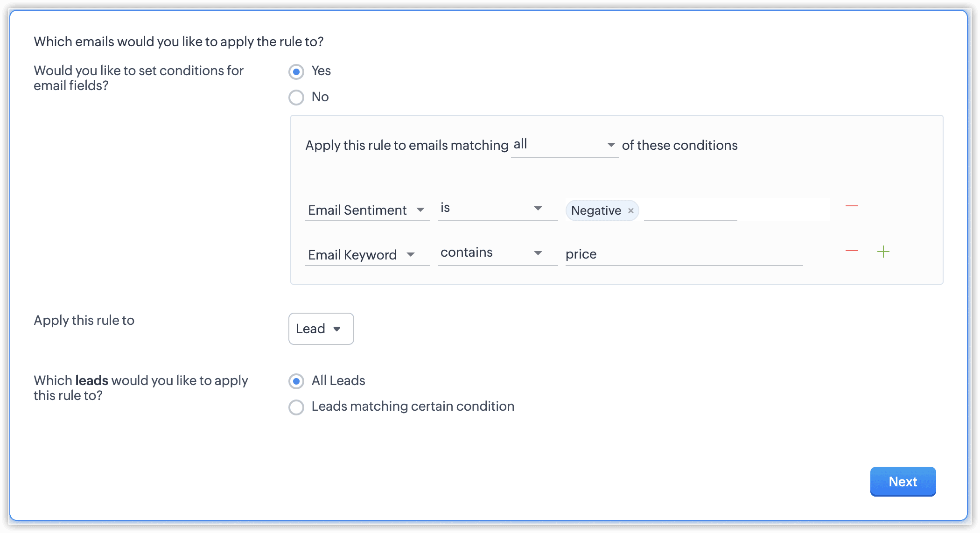
Task: Click the sentiment value input beside Negative
Action: coord(690,211)
